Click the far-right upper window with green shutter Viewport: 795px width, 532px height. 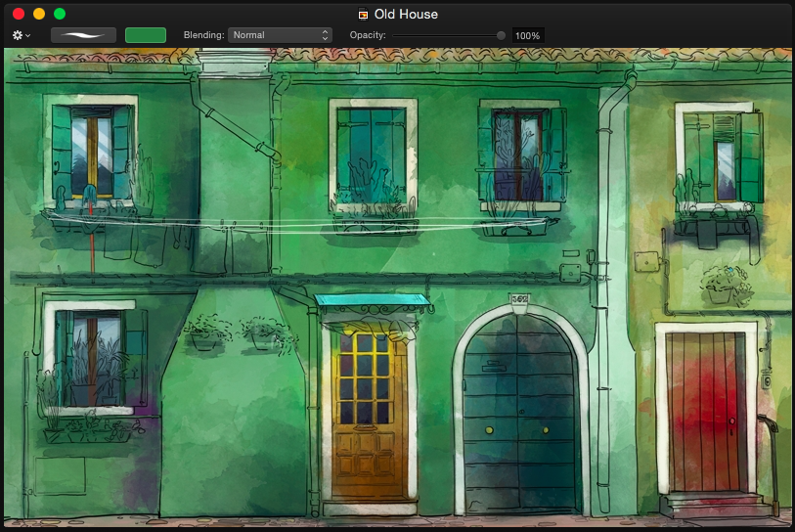(x=722, y=156)
